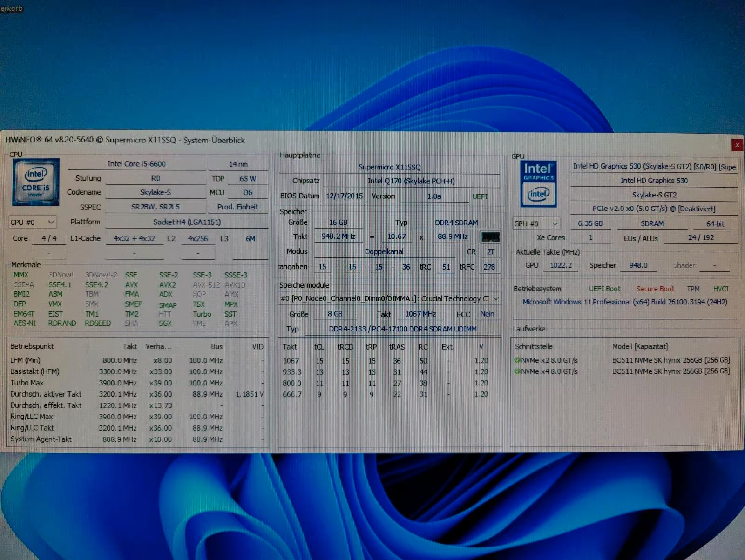Click the Supermicro X11SSQ mainboard field
Image resolution: width=745 pixels, height=560 pixels.
point(389,167)
